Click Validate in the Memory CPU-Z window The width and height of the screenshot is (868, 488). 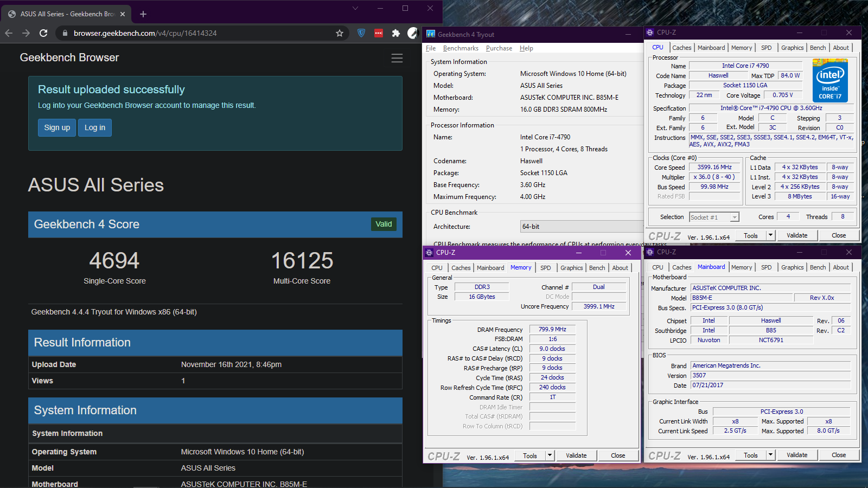point(576,455)
